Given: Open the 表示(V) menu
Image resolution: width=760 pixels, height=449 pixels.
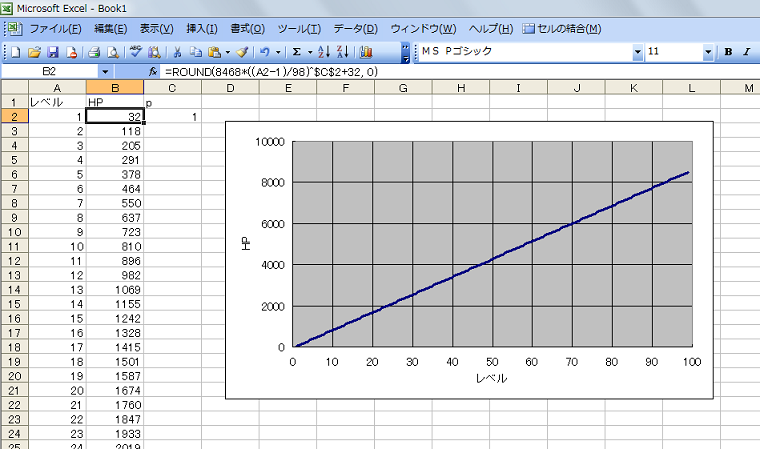Looking at the screenshot, I should point(157,29).
